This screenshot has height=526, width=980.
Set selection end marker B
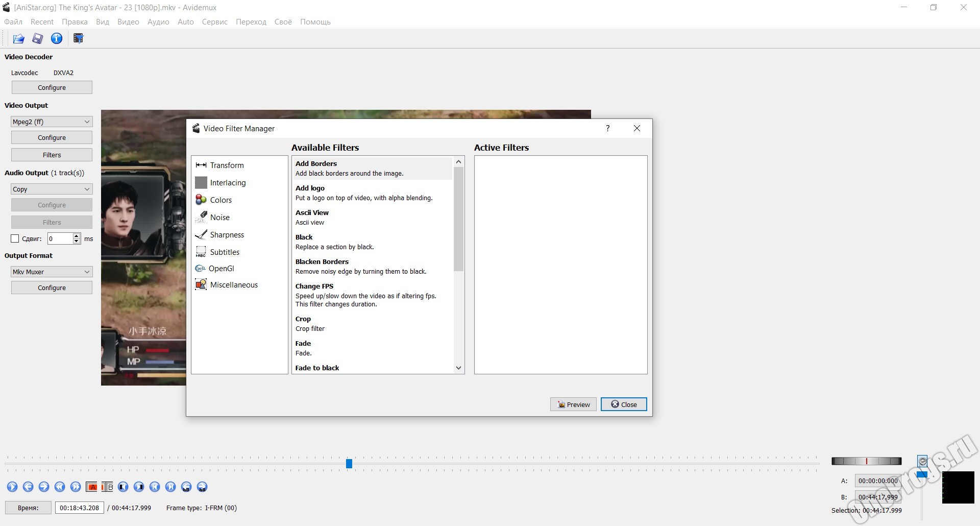(x=107, y=487)
